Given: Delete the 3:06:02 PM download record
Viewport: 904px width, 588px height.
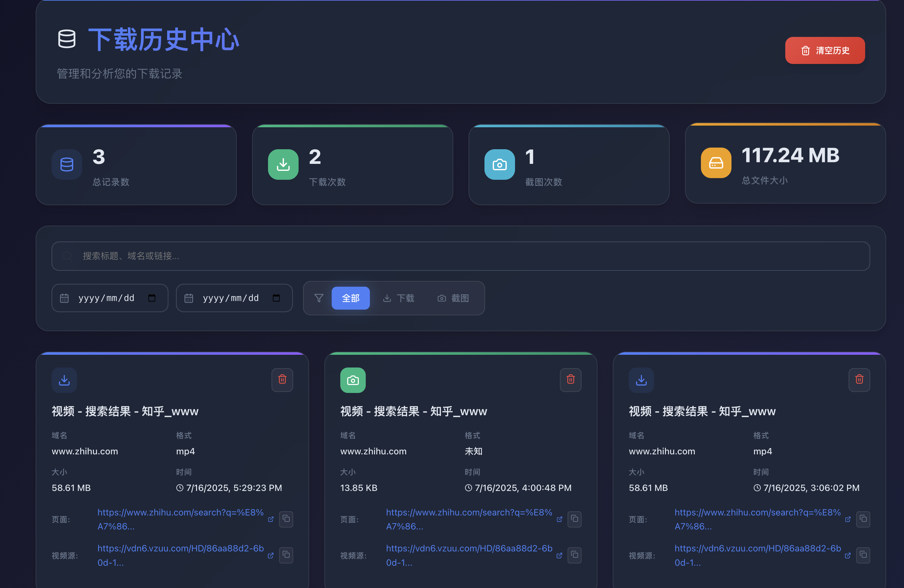Looking at the screenshot, I should click(859, 380).
